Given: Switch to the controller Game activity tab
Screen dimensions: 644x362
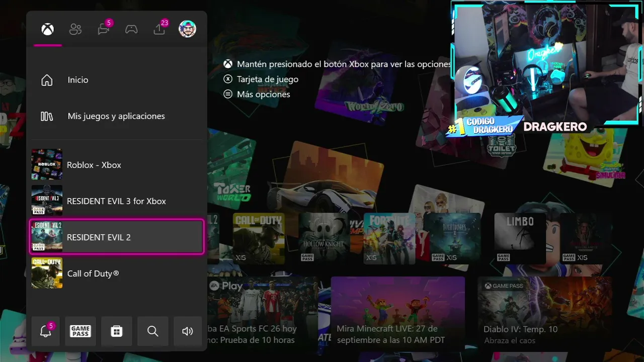Looking at the screenshot, I should coord(131,29).
